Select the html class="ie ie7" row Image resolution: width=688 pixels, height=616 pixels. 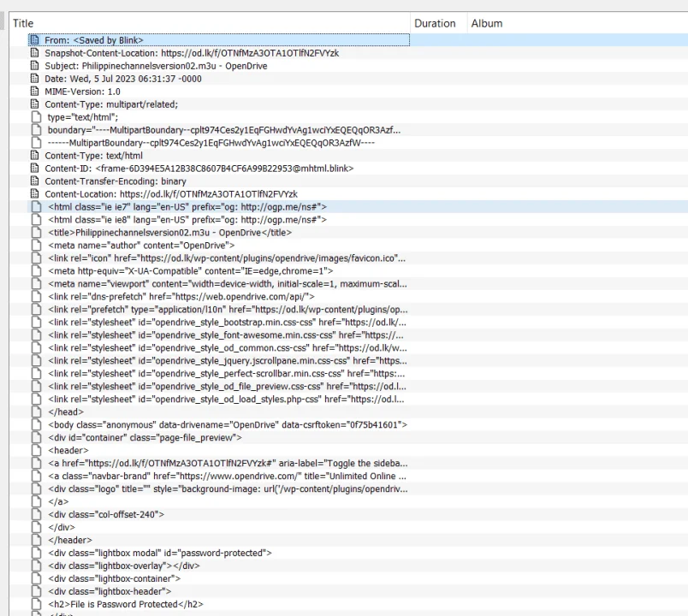(x=218, y=207)
